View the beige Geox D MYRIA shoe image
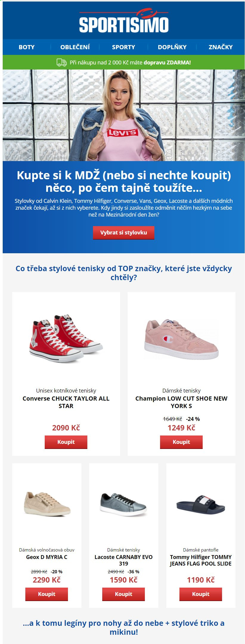The image size is (245, 644). (x=47, y=504)
